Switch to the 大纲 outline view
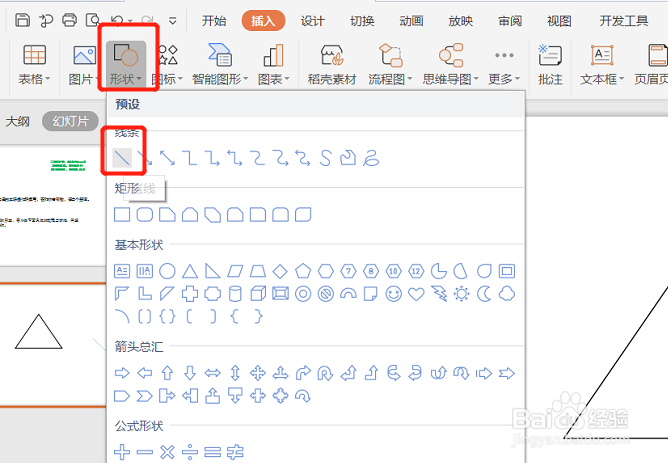Image resolution: width=668 pixels, height=463 pixels. coord(17,121)
